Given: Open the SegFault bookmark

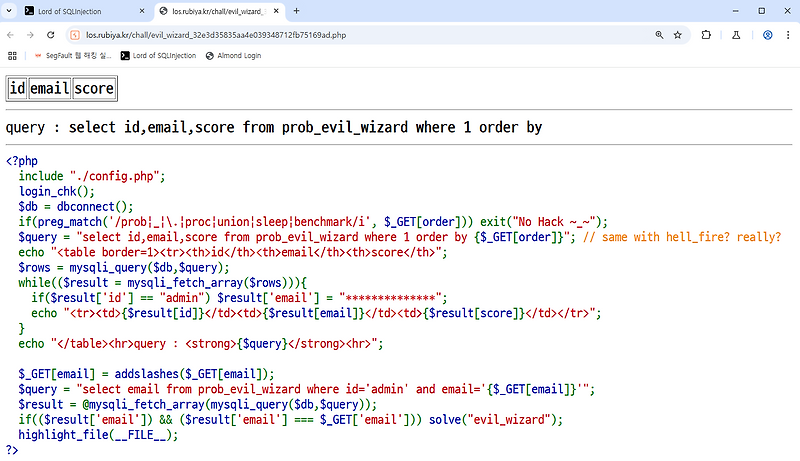Looking at the screenshot, I should [x=72, y=56].
